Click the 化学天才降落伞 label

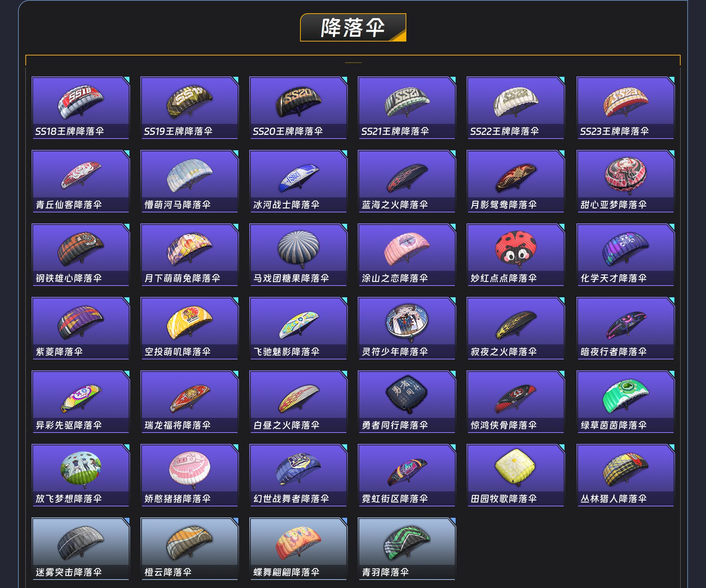pyautogui.click(x=613, y=278)
